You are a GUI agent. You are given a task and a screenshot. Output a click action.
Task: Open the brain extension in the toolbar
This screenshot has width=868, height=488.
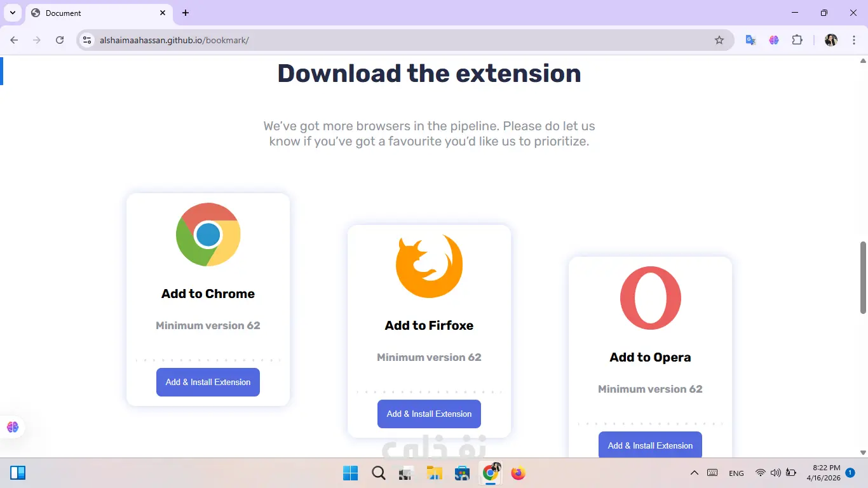(x=774, y=40)
